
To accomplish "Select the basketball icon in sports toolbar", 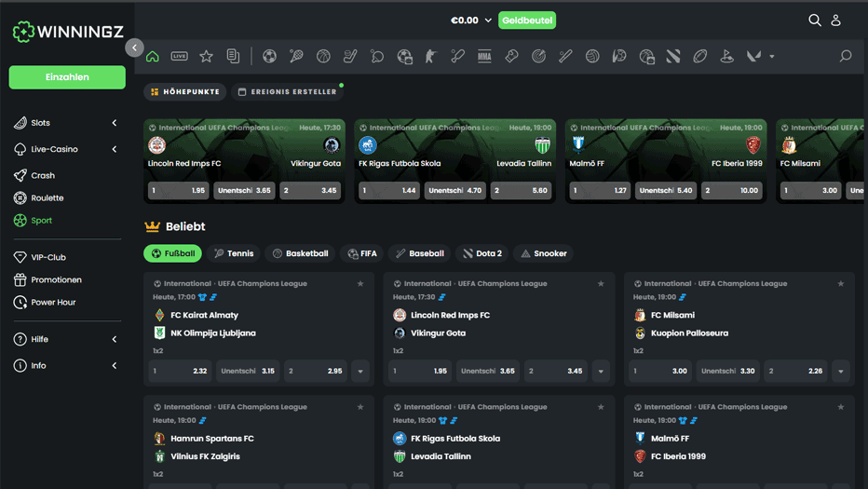I will tap(323, 56).
